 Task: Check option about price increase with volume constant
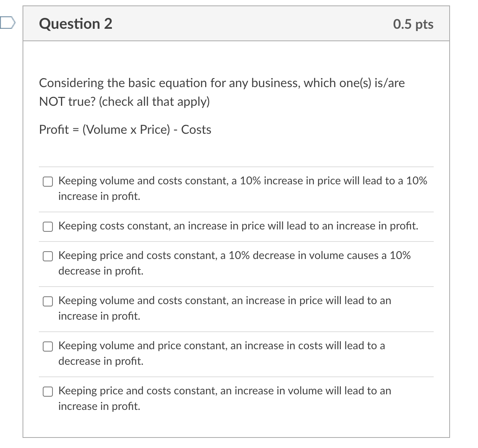pos(47,301)
